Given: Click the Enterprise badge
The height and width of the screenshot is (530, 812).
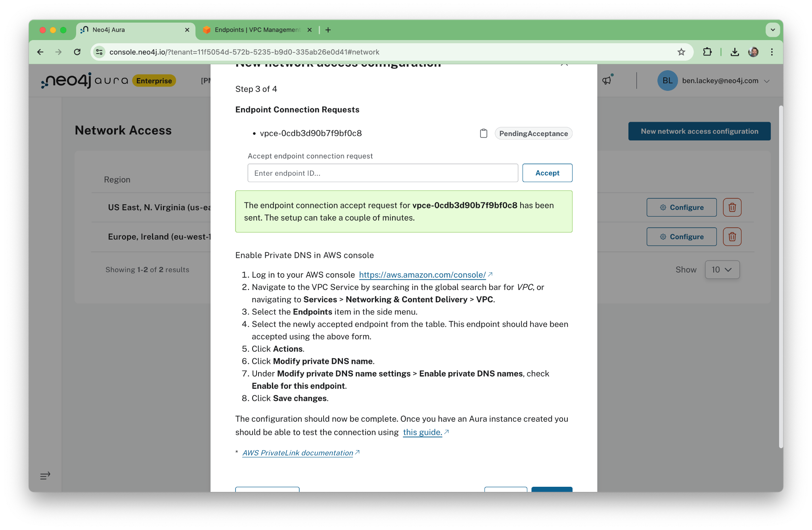Looking at the screenshot, I should 154,81.
